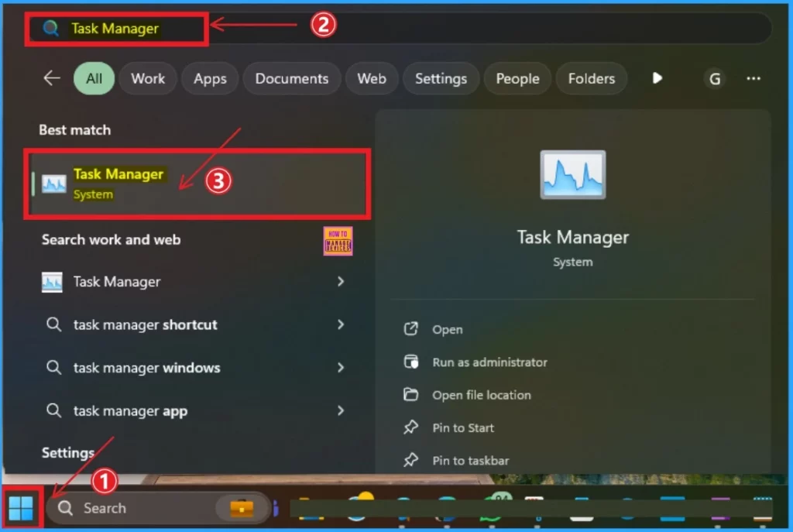Switch to the Apps filter tab
The height and width of the screenshot is (532, 793).
click(x=210, y=78)
